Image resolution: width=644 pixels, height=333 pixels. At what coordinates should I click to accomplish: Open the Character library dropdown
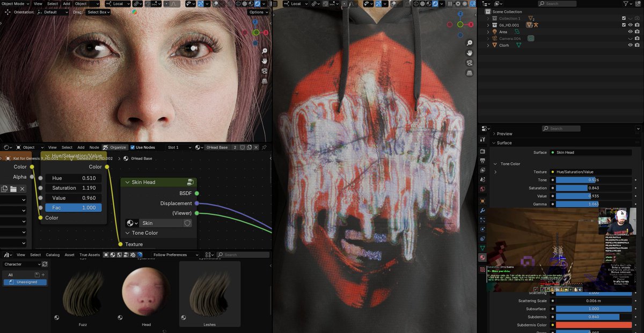[21, 264]
